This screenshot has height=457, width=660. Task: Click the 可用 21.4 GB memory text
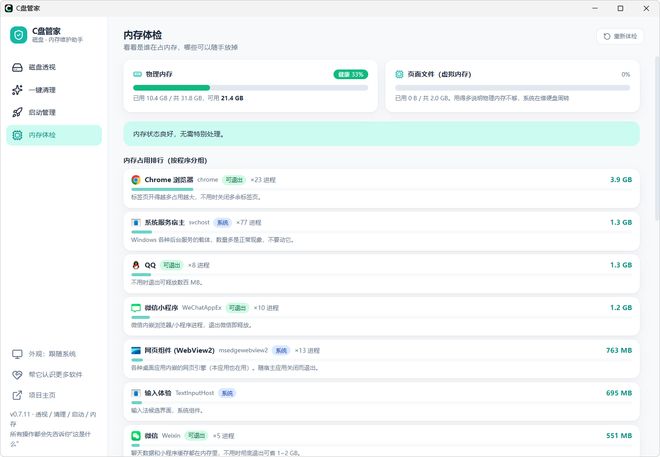click(226, 98)
